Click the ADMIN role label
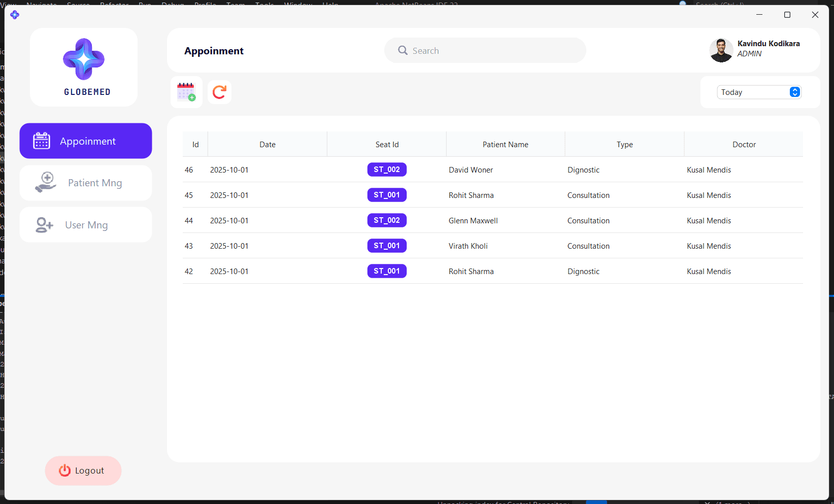The image size is (834, 504). click(749, 54)
